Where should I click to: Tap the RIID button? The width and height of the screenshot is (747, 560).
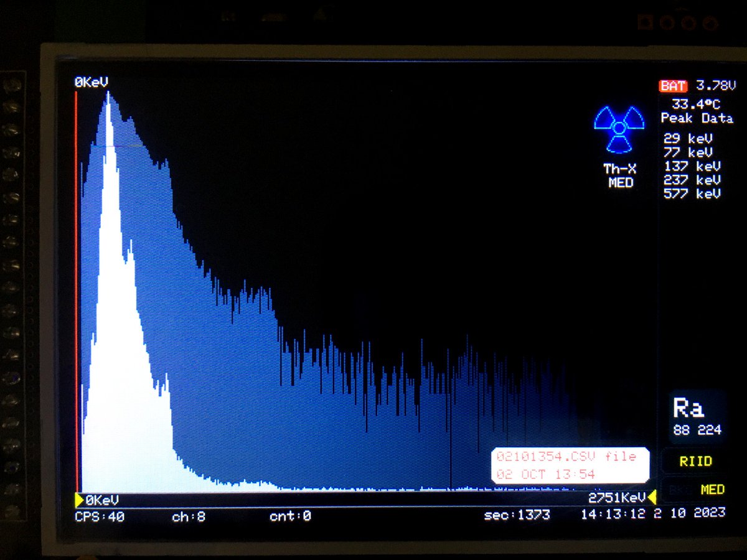point(695,462)
